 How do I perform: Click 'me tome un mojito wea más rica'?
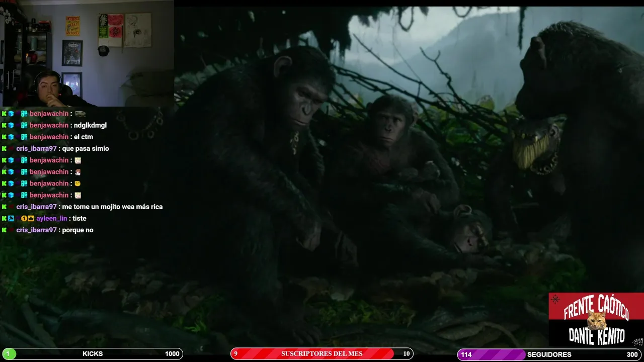coord(112,207)
